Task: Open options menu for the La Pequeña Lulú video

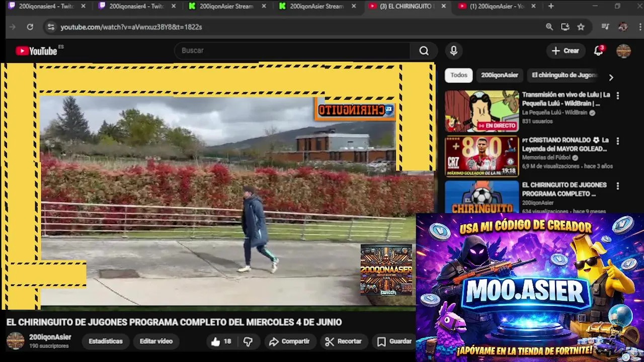Action: [617, 96]
